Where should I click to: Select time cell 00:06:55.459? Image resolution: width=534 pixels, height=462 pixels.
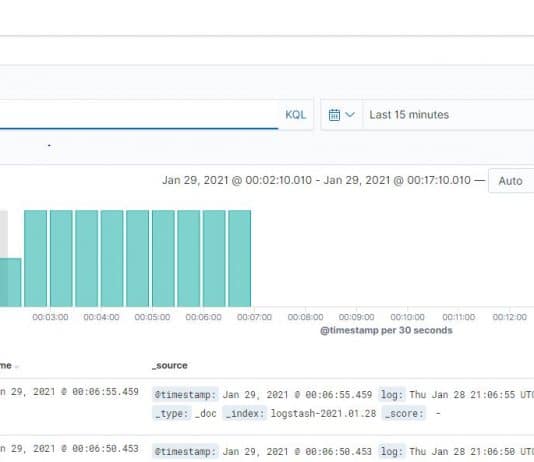[69, 392]
